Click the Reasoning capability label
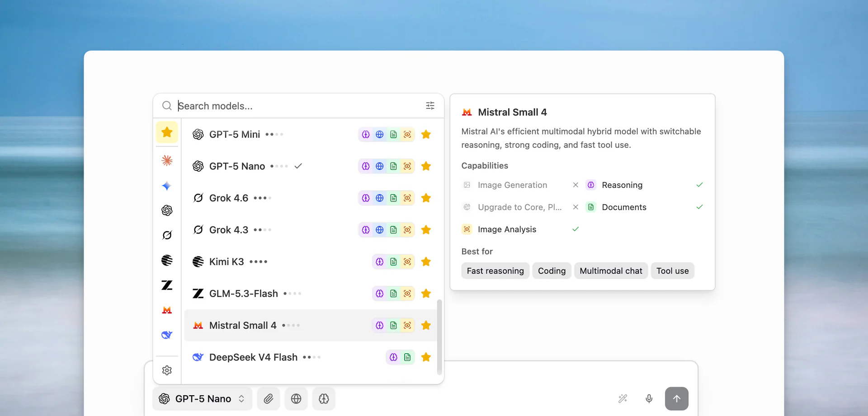 point(622,185)
